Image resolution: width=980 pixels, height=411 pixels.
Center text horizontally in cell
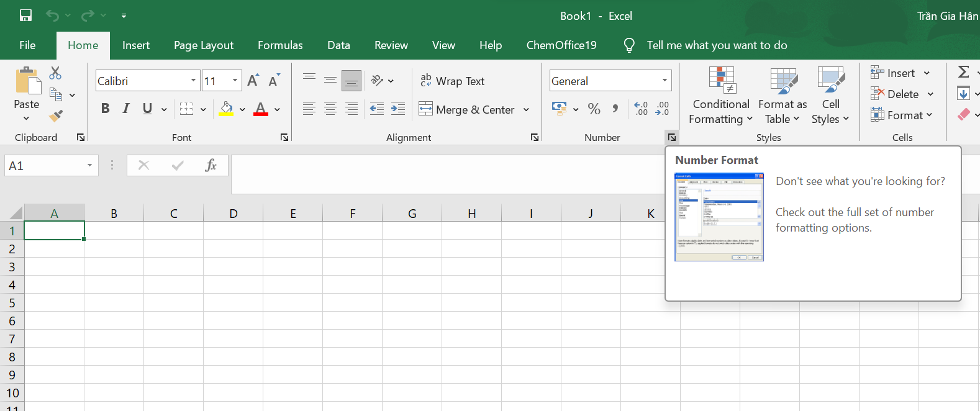[330, 109]
